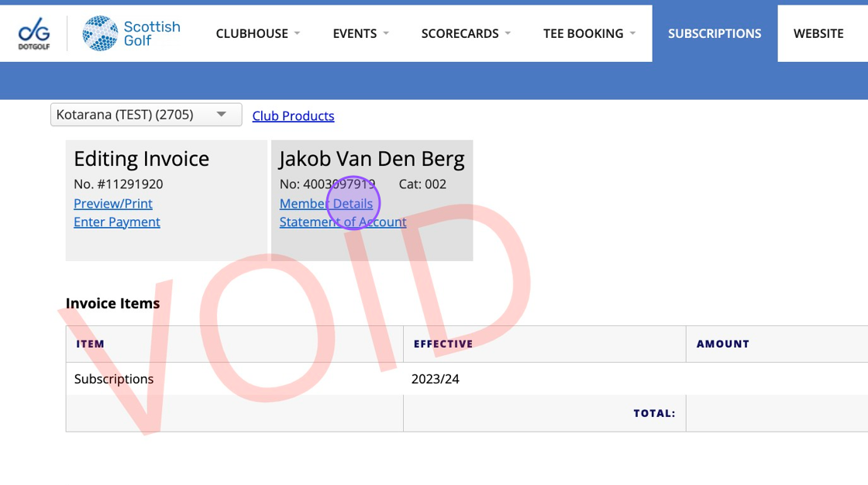Screen dimensions: 868x485
Task: Expand the Tee Booking dropdown arrow
Action: click(x=632, y=33)
